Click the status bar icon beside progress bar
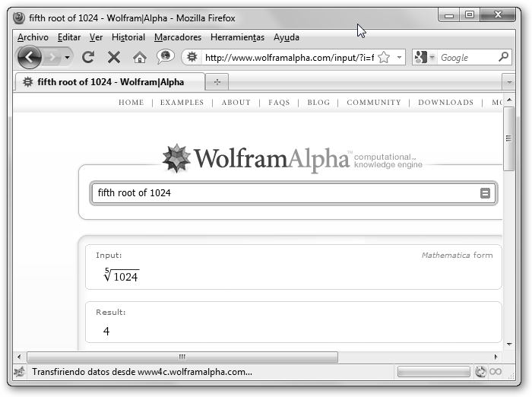Viewport: 532px width, 397px height. pyautogui.click(x=480, y=372)
